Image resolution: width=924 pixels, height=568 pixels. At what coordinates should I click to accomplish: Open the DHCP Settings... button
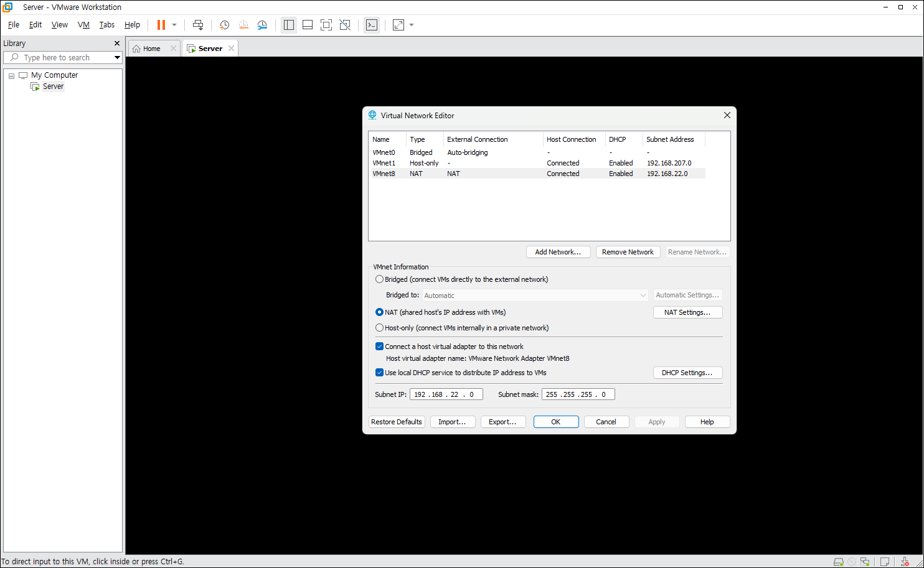687,373
